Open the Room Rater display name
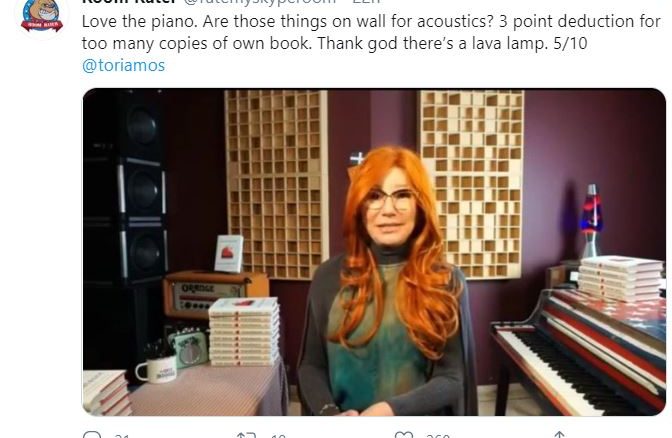The height and width of the screenshot is (438, 672). point(129,2)
